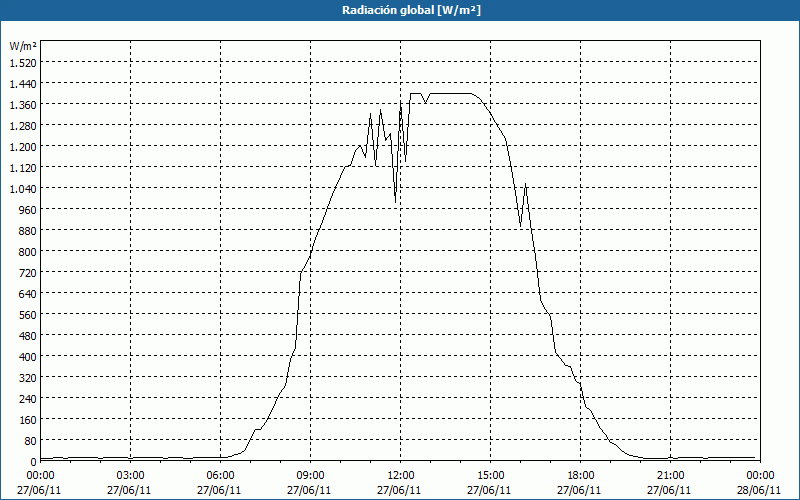
Task: Click the 09:00 time axis label
Action: point(311,476)
